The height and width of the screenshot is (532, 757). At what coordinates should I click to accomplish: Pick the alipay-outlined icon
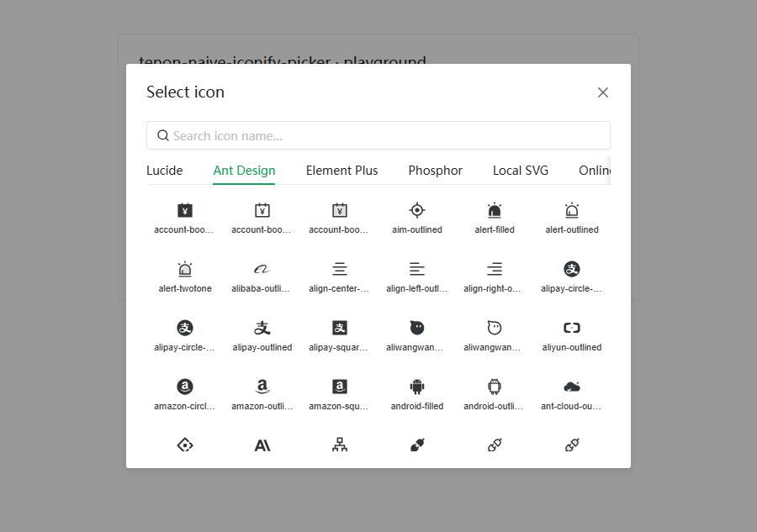point(262,328)
